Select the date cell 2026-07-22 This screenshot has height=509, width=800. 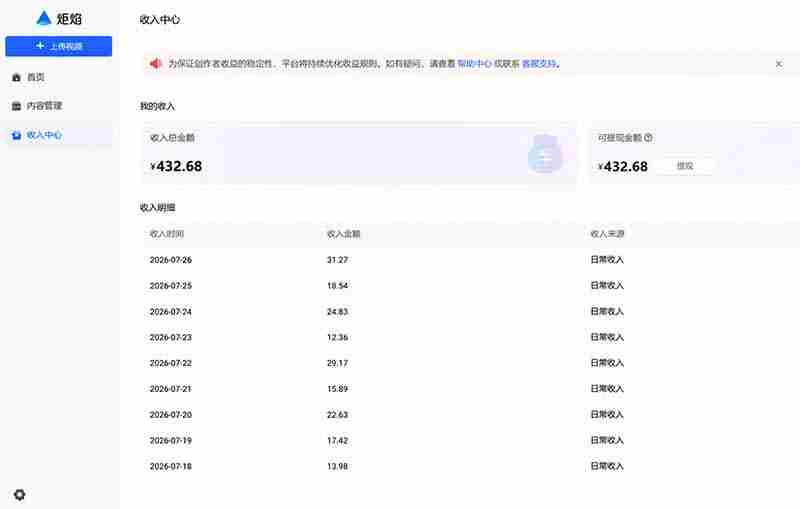tap(170, 363)
